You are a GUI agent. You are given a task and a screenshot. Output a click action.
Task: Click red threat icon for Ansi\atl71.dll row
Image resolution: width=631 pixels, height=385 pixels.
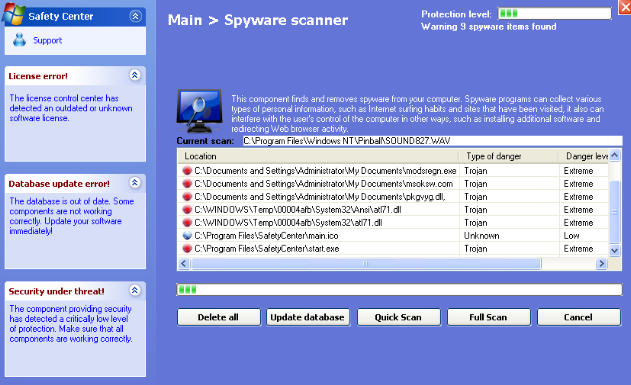(x=187, y=210)
